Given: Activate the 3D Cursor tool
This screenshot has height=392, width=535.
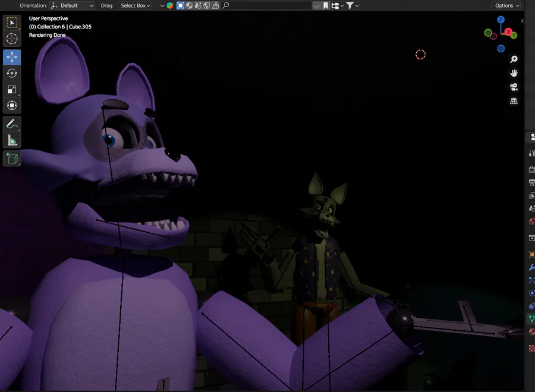Looking at the screenshot, I should coord(12,39).
